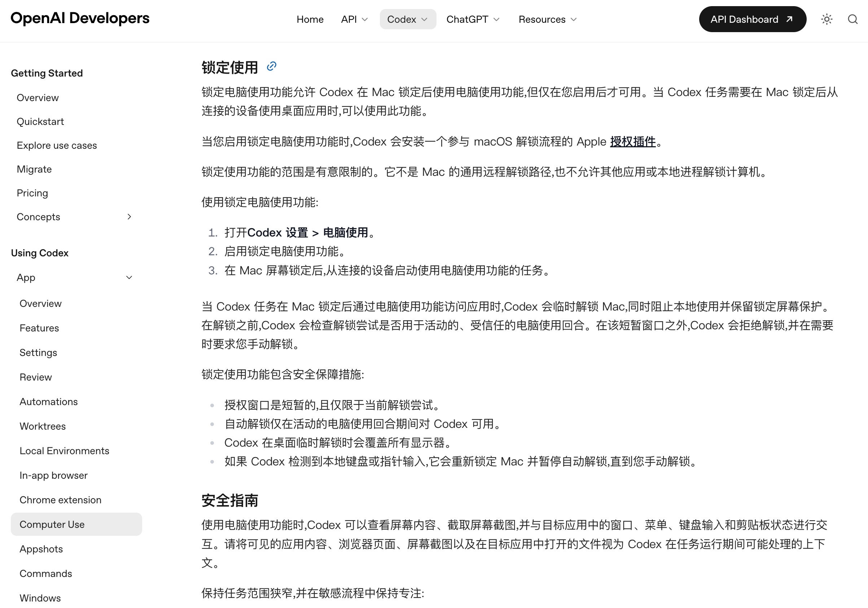
Task: Open Explore use cases in sidebar
Action: (x=57, y=145)
